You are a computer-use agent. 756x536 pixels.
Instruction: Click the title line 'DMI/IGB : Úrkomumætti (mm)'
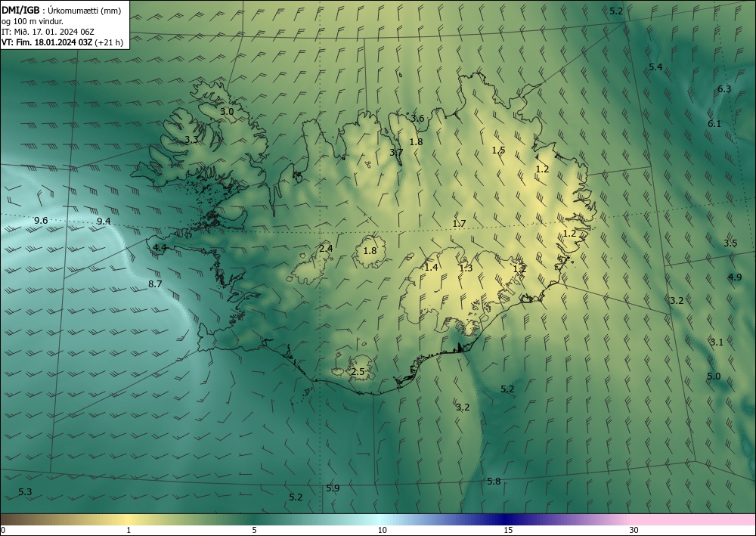pyautogui.click(x=61, y=11)
